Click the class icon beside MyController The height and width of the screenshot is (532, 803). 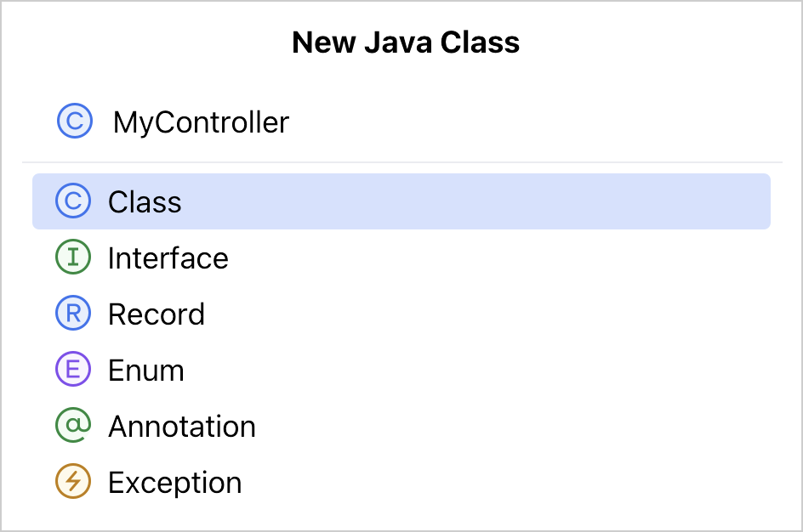point(74,122)
